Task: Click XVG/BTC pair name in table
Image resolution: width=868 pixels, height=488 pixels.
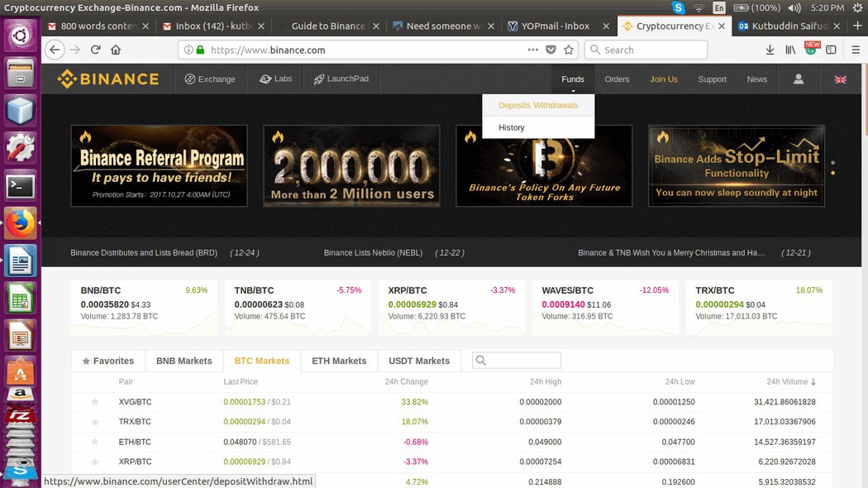Action: click(135, 402)
